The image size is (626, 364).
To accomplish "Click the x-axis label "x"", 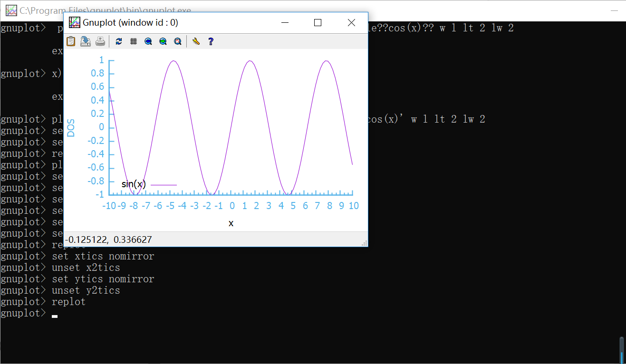I will (231, 223).
